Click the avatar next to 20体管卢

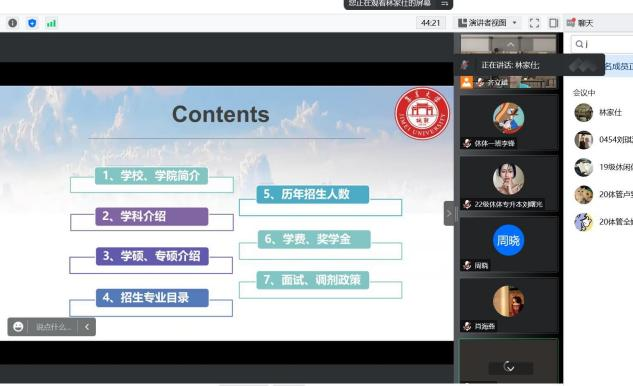[x=583, y=195]
